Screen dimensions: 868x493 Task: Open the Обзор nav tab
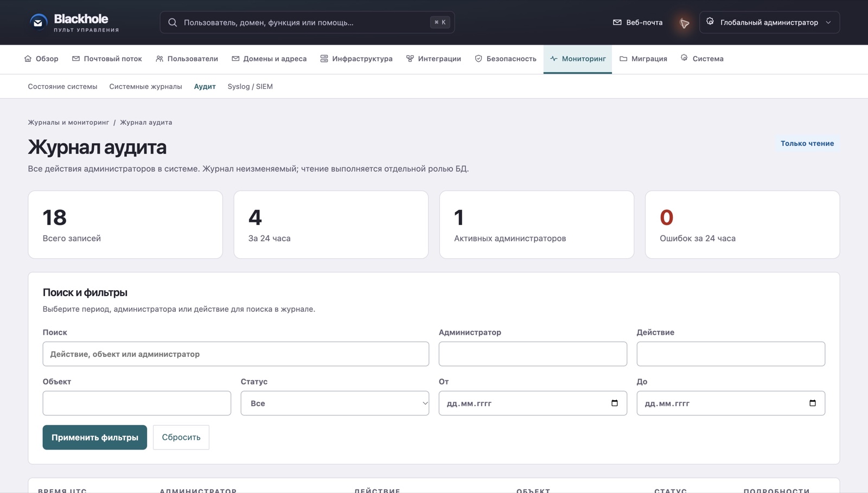pos(41,59)
